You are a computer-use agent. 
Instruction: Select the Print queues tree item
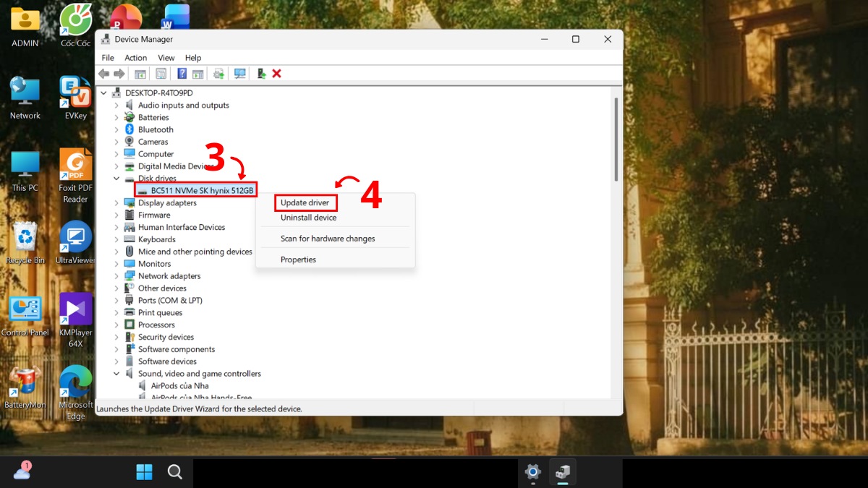[x=160, y=313]
